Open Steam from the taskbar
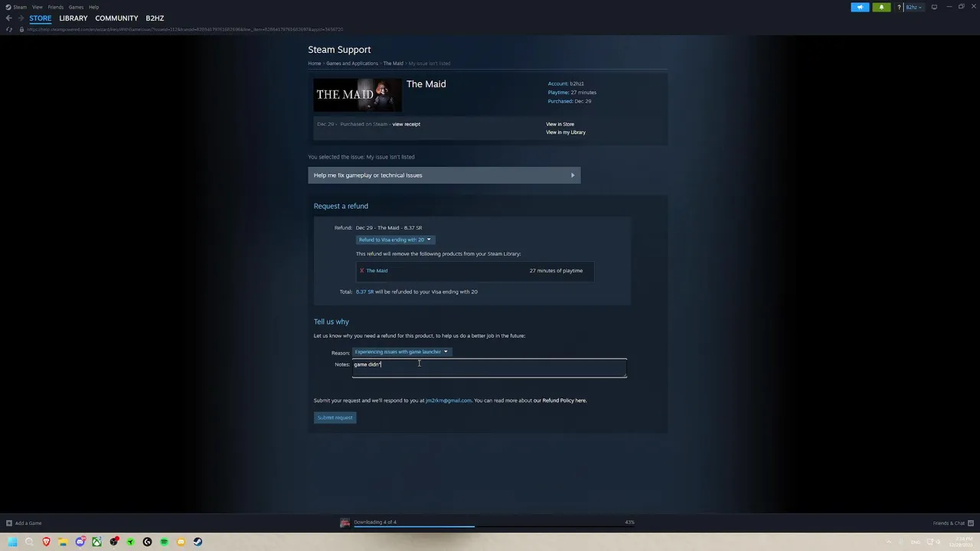 point(198,542)
